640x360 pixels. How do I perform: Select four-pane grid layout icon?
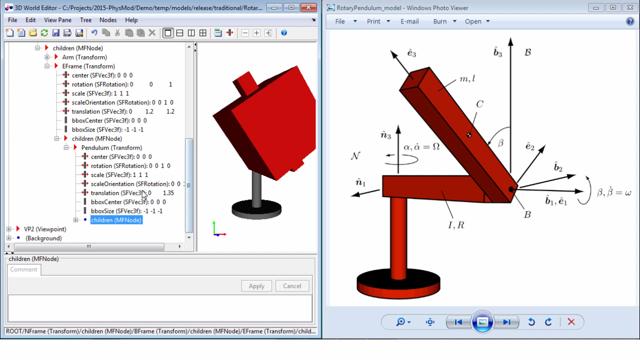click(203, 33)
